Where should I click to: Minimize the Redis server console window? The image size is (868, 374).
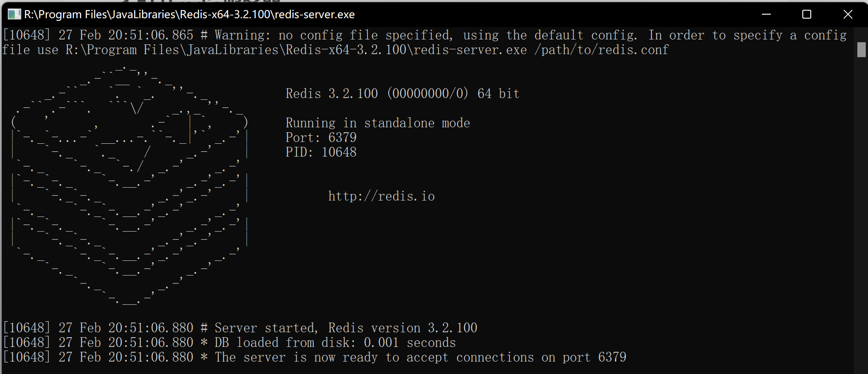coord(766,14)
